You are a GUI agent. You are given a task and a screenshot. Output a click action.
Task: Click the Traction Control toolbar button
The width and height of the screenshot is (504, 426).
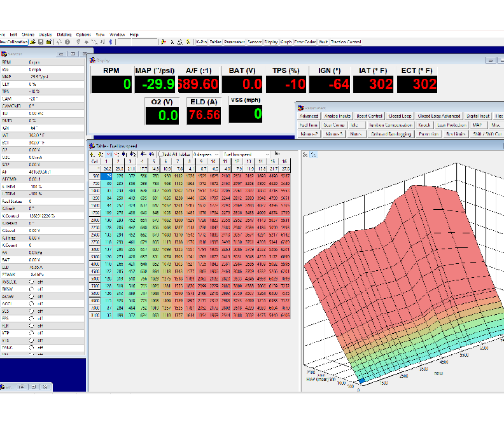click(346, 42)
